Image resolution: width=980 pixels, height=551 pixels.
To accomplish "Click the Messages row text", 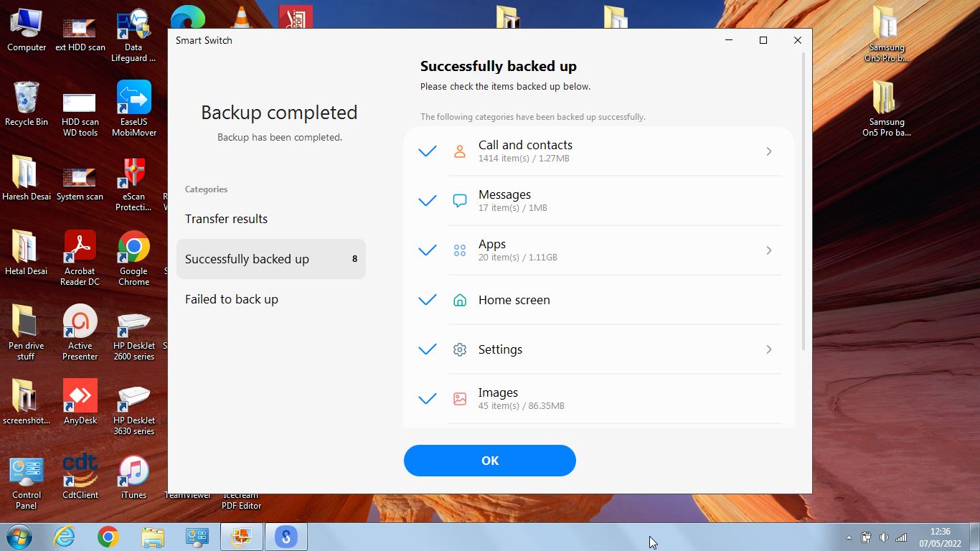I will [x=504, y=194].
